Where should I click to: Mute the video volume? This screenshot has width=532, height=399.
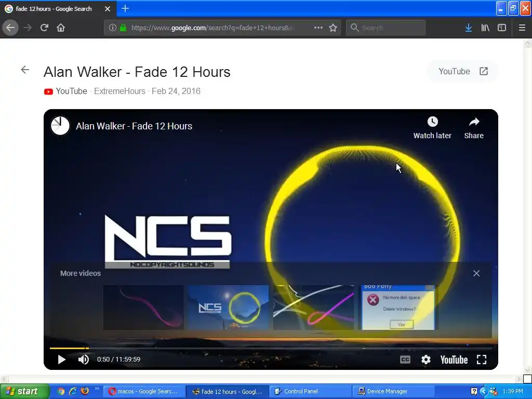coord(84,360)
